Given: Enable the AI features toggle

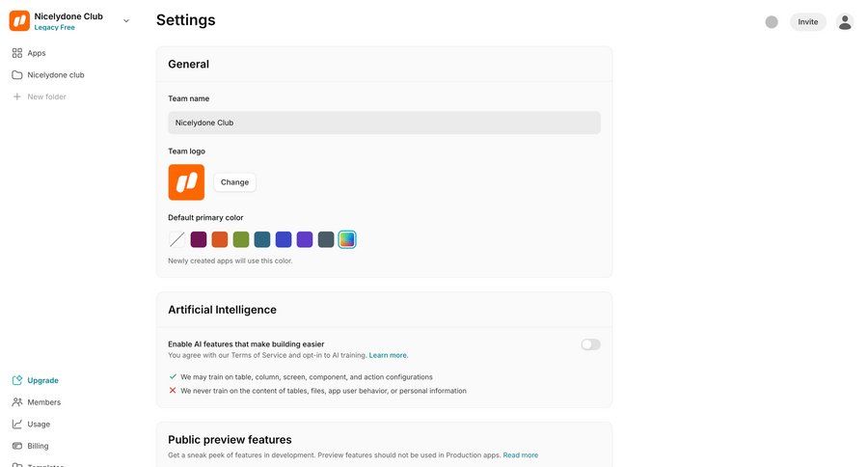Looking at the screenshot, I should point(590,344).
